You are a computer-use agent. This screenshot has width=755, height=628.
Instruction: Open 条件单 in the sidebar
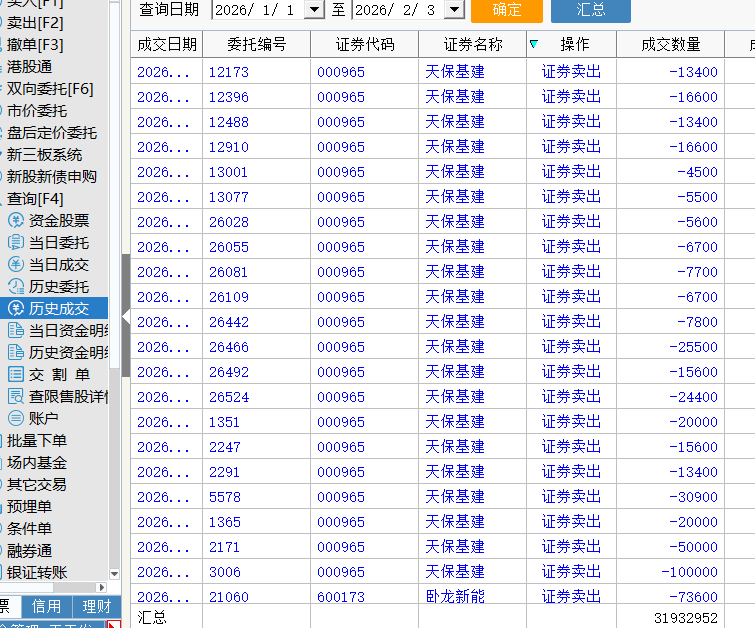[29, 528]
